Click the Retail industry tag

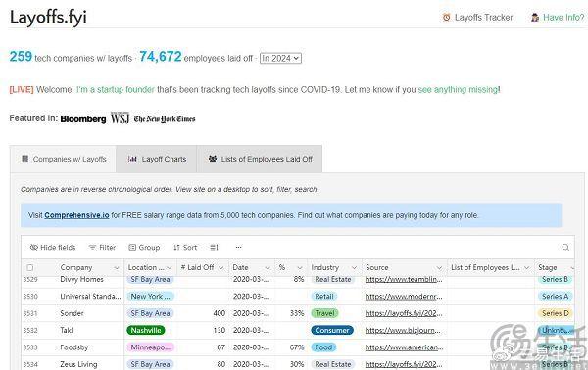coord(324,297)
